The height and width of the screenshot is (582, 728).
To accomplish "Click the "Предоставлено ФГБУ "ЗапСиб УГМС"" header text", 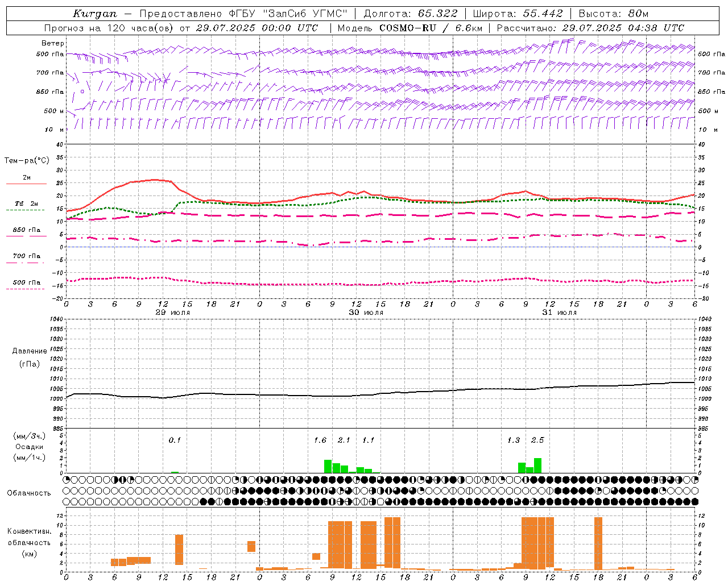I will [x=243, y=14].
